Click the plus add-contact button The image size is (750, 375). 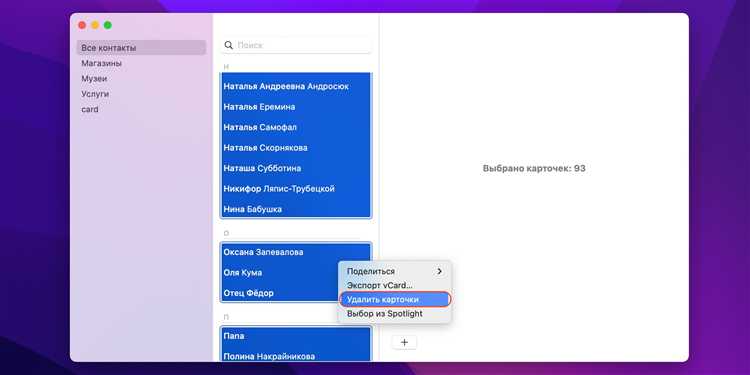pyautogui.click(x=404, y=342)
